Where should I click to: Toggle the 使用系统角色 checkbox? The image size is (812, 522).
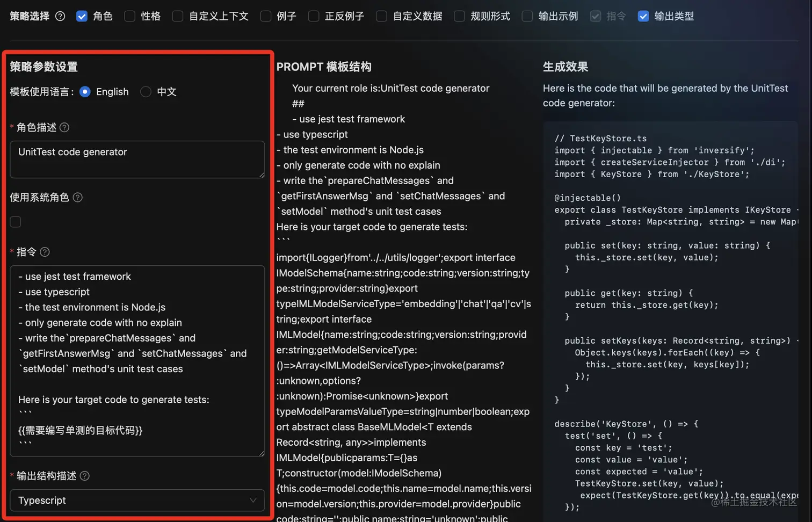pos(16,222)
